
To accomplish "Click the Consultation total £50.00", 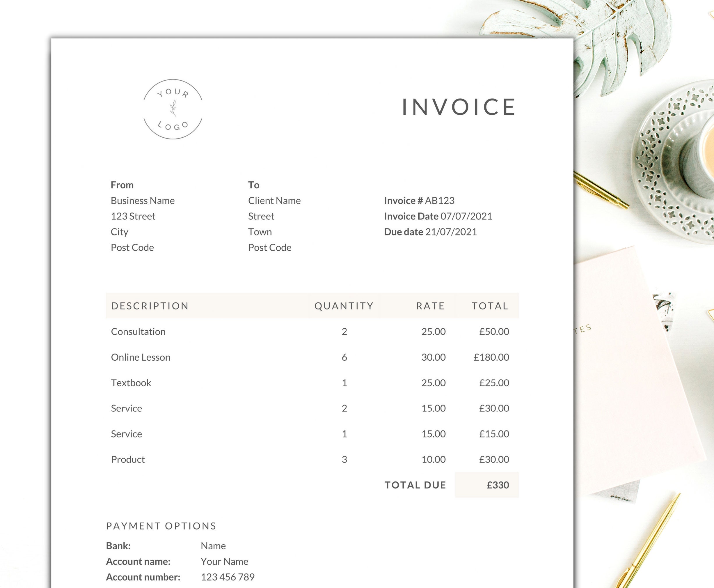I will (x=494, y=332).
